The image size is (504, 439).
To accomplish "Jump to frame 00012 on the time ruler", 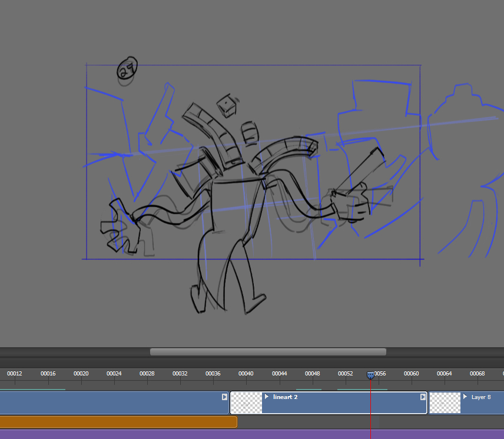I will [15, 374].
